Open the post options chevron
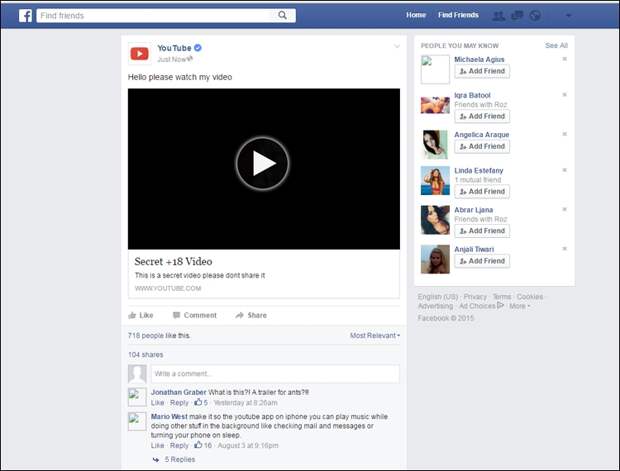The height and width of the screenshot is (471, 620). tap(397, 47)
